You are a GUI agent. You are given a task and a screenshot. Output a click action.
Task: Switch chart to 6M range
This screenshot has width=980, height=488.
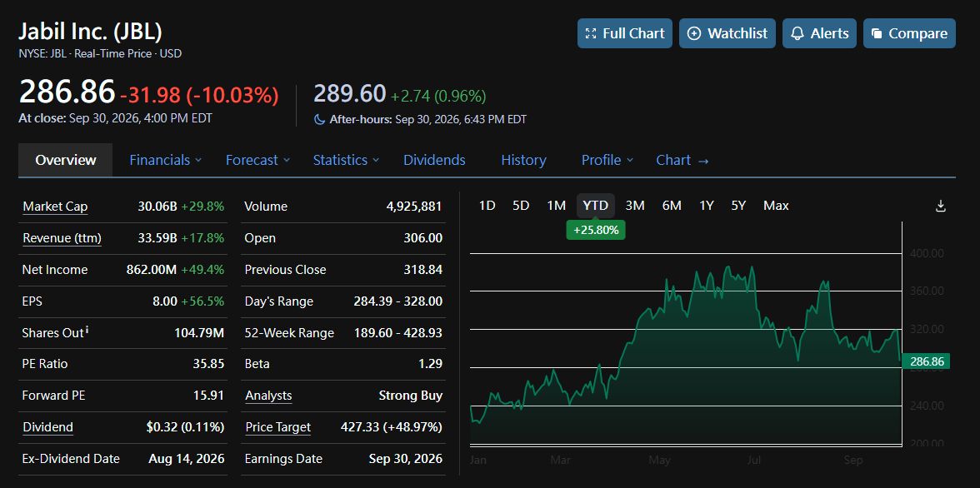coord(672,206)
